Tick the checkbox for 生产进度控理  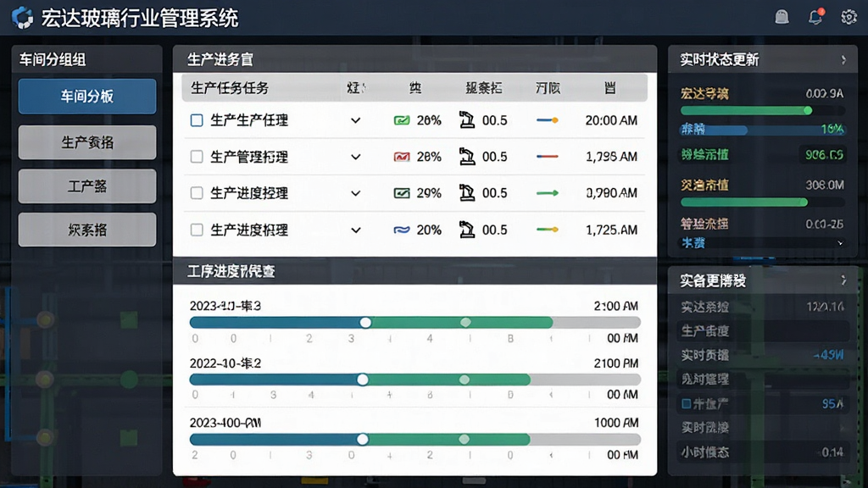tap(197, 193)
